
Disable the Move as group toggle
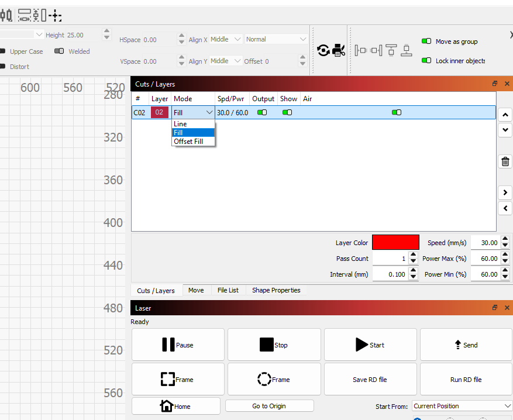[426, 42]
